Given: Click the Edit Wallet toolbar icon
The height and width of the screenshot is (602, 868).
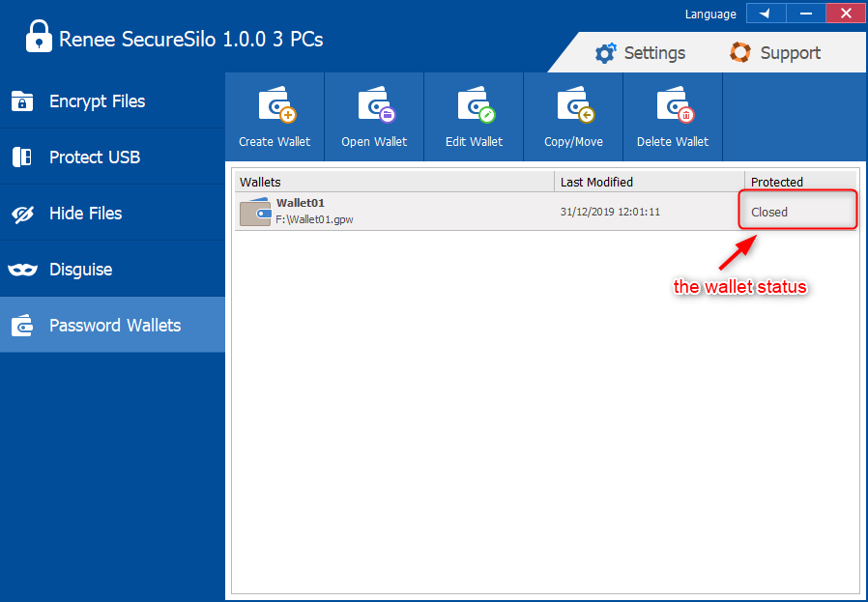Looking at the screenshot, I should tap(474, 105).
